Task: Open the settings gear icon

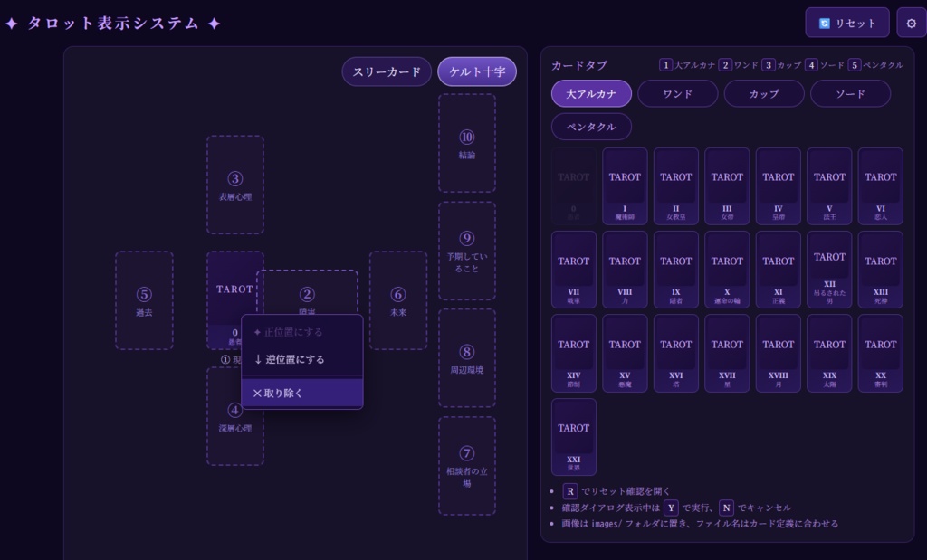Action: pyautogui.click(x=911, y=23)
